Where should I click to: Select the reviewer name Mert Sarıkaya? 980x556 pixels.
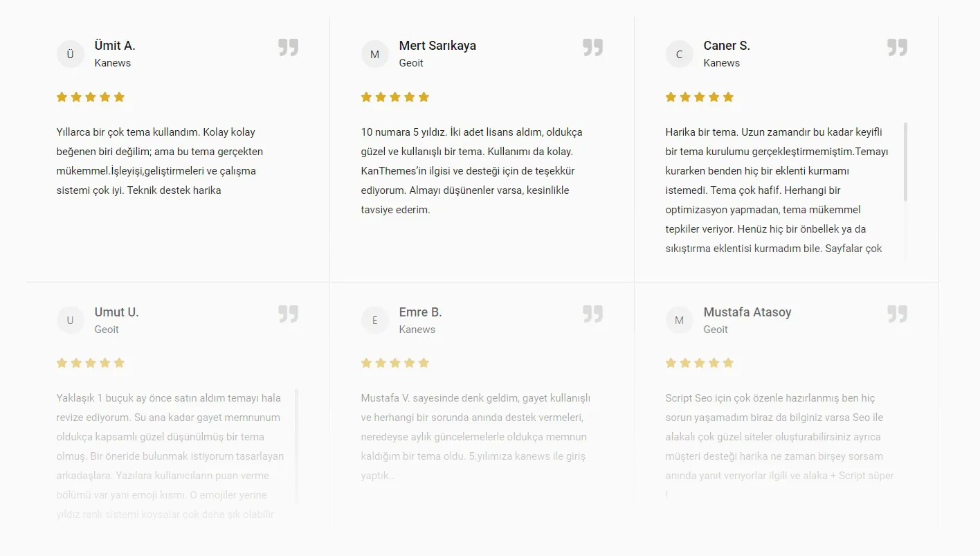pos(437,46)
